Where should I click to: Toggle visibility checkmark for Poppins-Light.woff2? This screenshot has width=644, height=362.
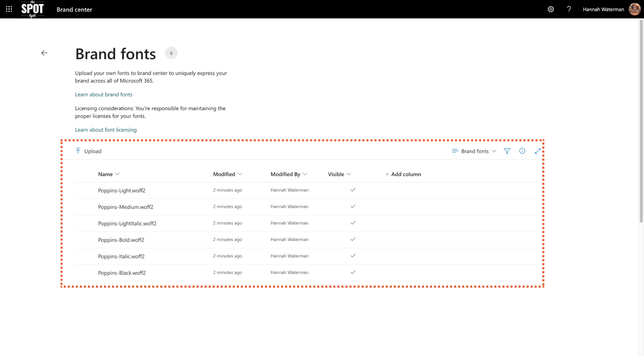[x=353, y=190]
